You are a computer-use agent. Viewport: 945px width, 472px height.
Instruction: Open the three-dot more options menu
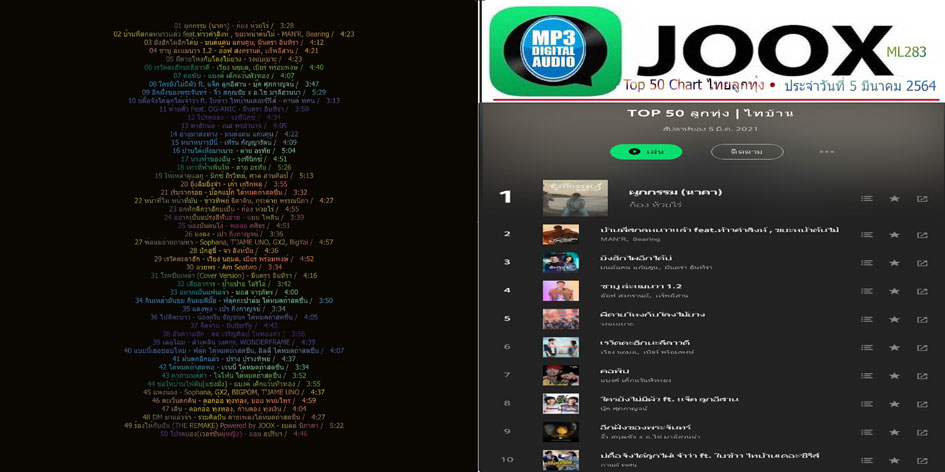[827, 152]
